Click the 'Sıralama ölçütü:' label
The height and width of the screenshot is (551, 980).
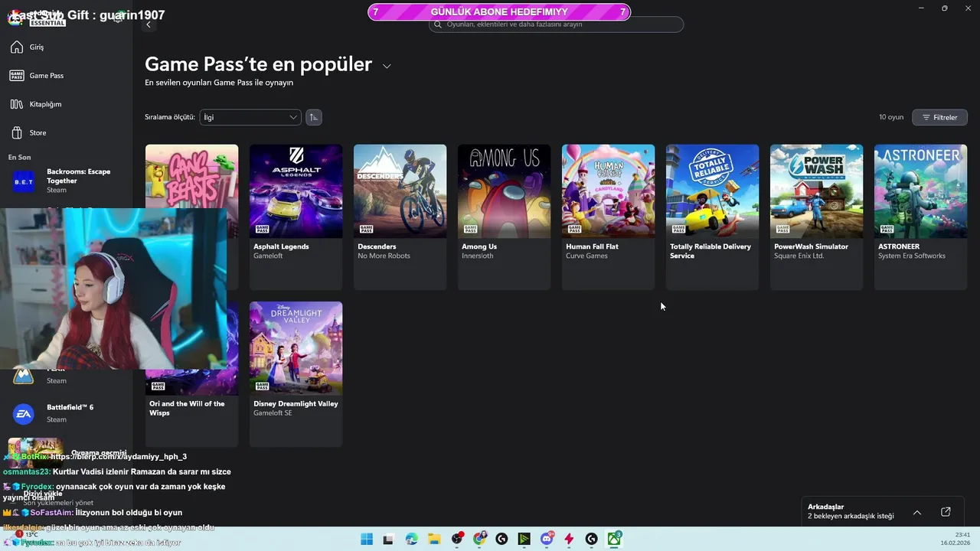[170, 117]
